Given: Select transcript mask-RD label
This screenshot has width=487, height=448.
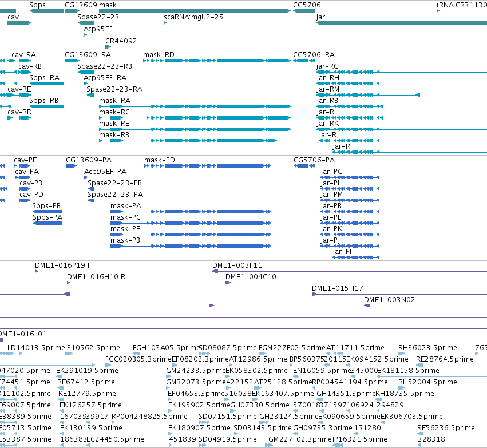Looking at the screenshot, I should point(159,55).
